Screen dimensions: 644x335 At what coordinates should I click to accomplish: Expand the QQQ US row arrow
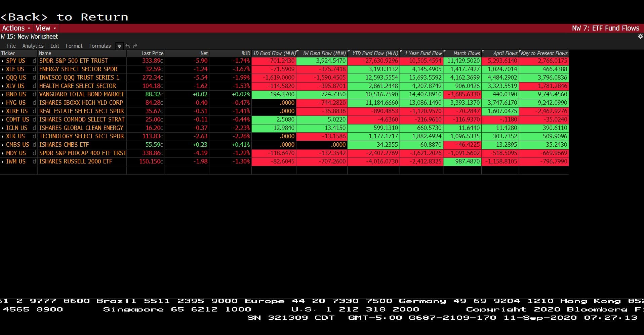[3, 78]
